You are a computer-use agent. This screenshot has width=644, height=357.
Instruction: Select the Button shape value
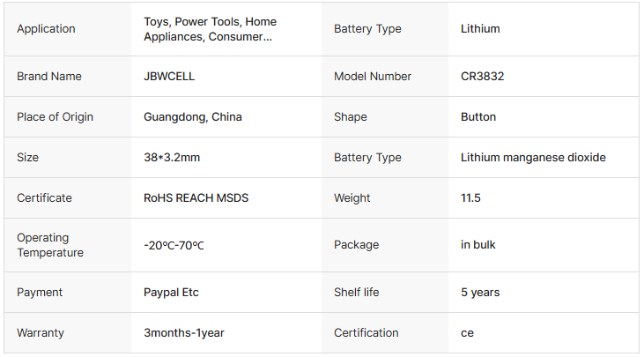[x=478, y=117]
